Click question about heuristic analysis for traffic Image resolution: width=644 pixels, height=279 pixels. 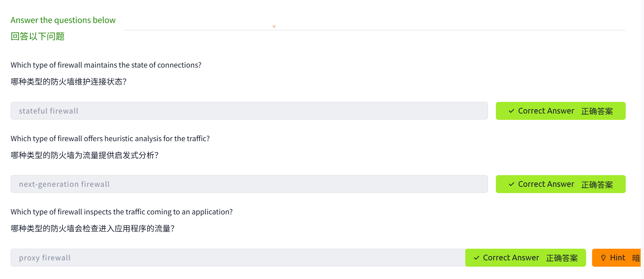110,139
